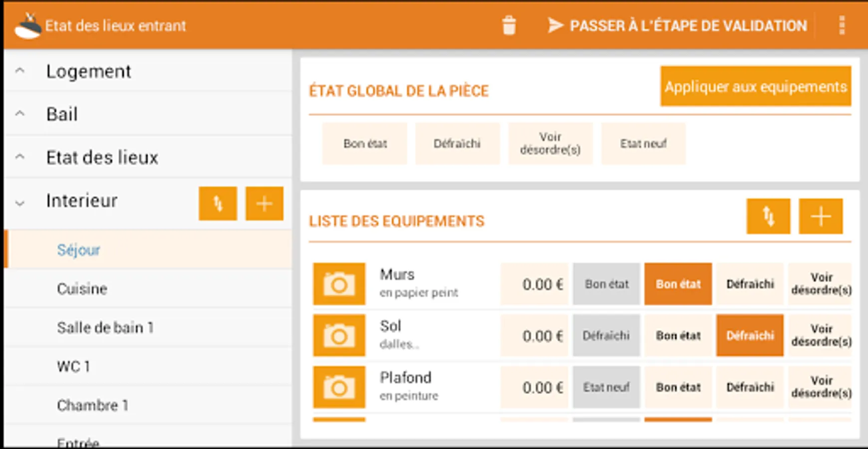Image resolution: width=868 pixels, height=449 pixels.
Task: Set Plafond condition to Bon état
Action: 677,387
